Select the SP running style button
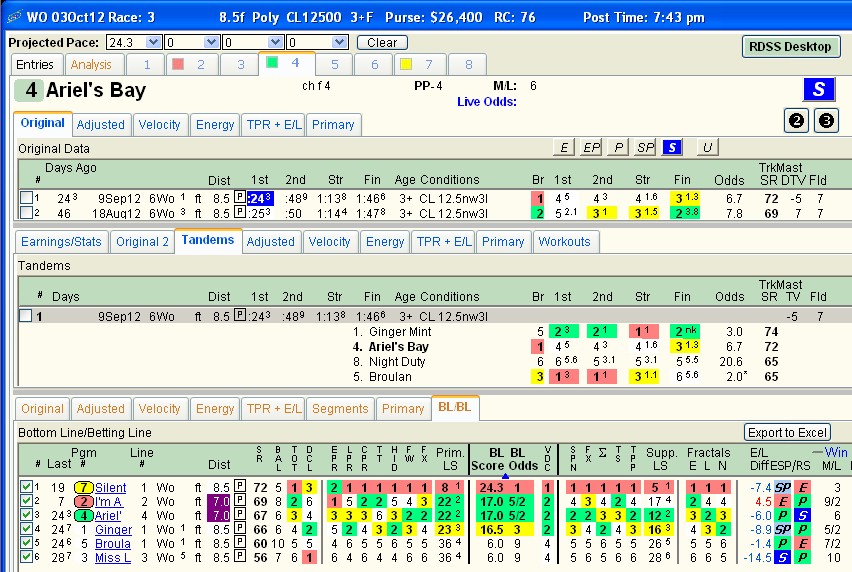 [645, 147]
